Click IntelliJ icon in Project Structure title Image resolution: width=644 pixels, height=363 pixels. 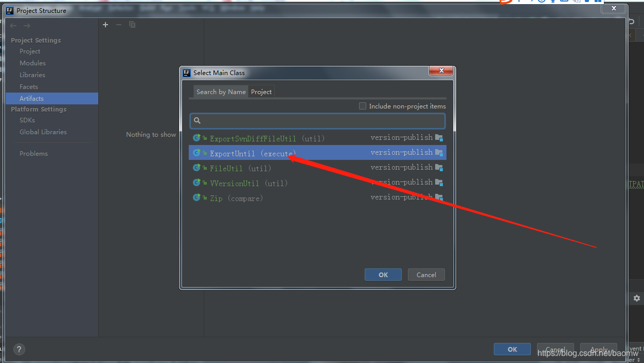[10, 10]
